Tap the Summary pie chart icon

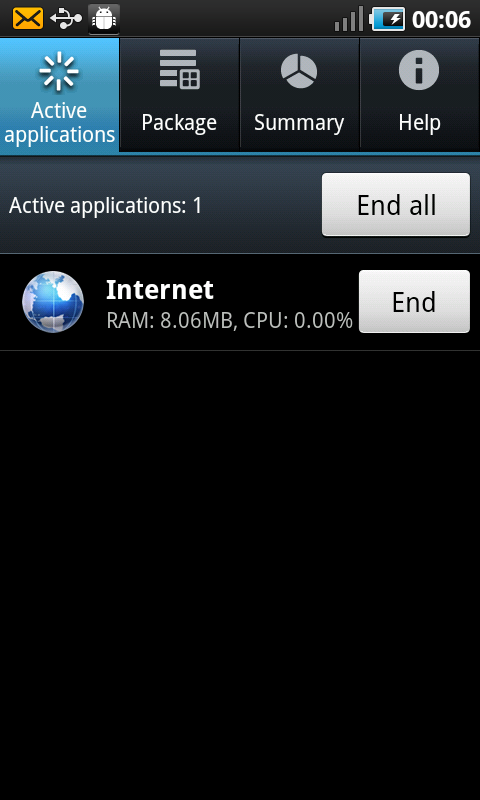[299, 71]
